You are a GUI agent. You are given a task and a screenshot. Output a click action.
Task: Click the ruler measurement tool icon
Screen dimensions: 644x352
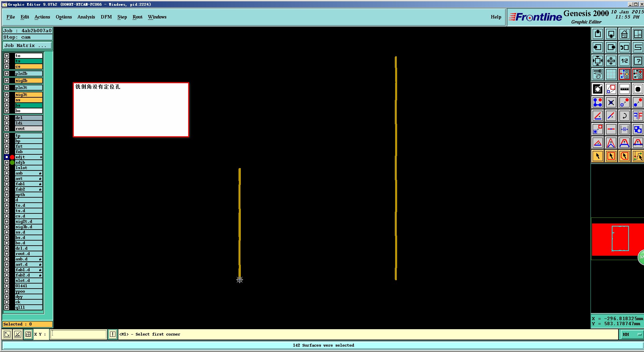coord(625,89)
